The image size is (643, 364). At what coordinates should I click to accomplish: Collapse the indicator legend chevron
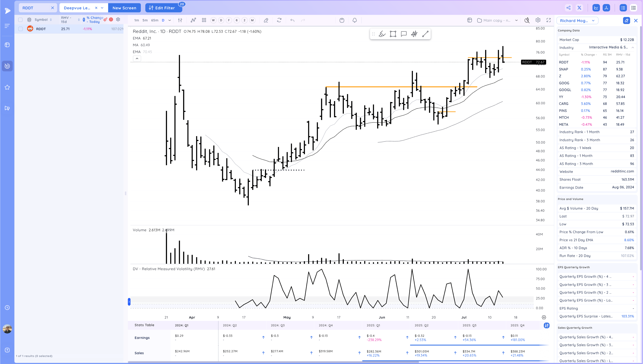(x=137, y=58)
